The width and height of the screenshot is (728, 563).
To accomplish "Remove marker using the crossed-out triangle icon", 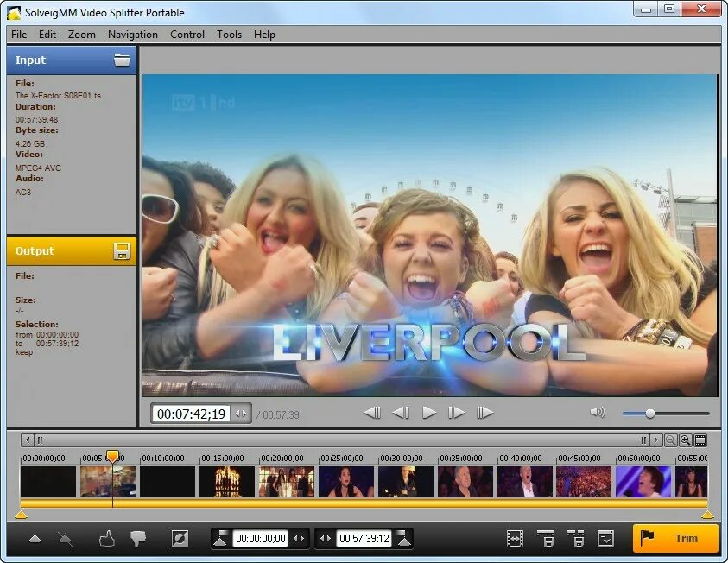I will click(65, 539).
